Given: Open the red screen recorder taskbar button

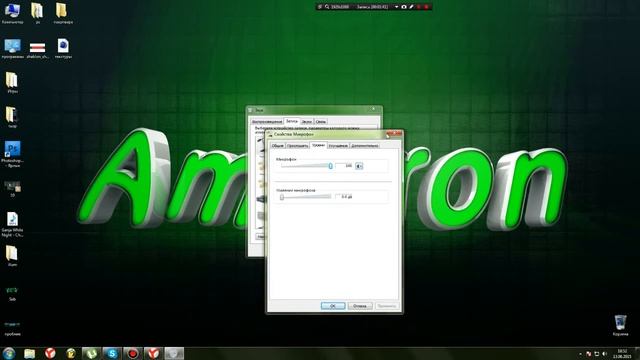Looking at the screenshot, I should (133, 353).
